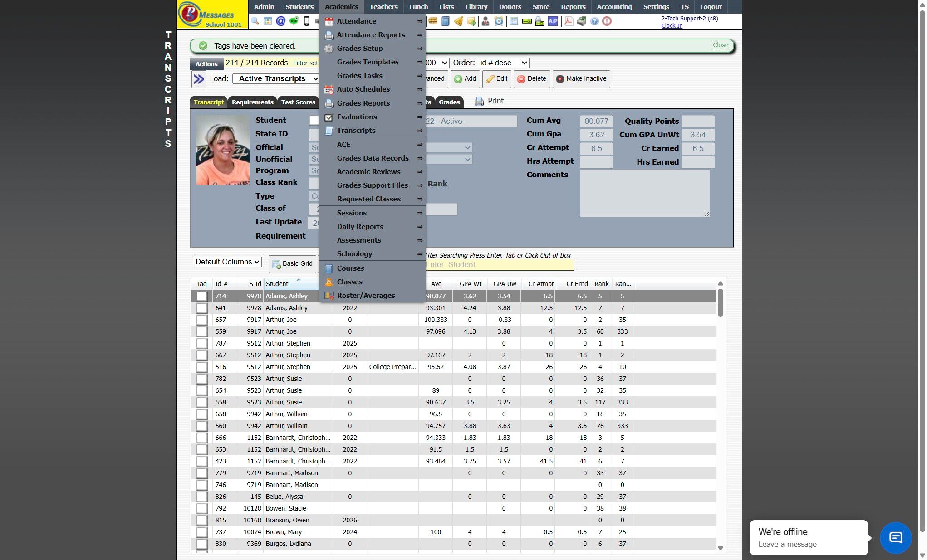Click the grid's vertical scrollbar thumb
This screenshot has width=927, height=560.
click(720, 302)
